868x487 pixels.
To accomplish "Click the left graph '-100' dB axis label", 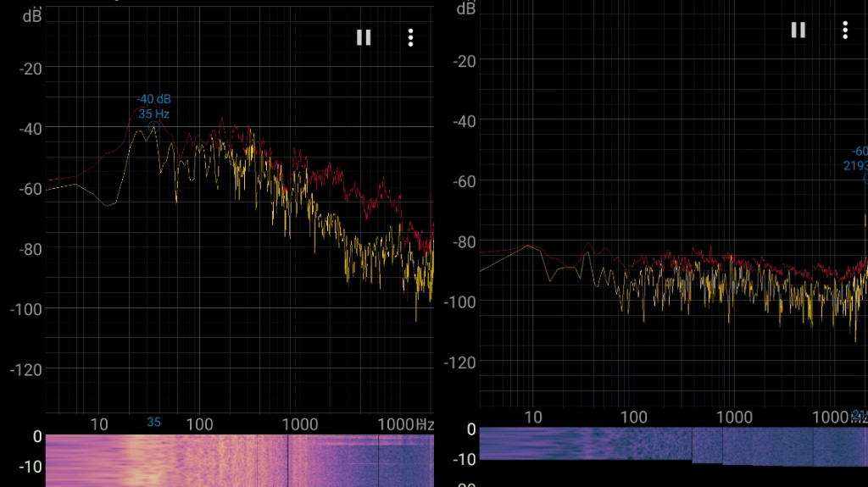I will [26, 309].
